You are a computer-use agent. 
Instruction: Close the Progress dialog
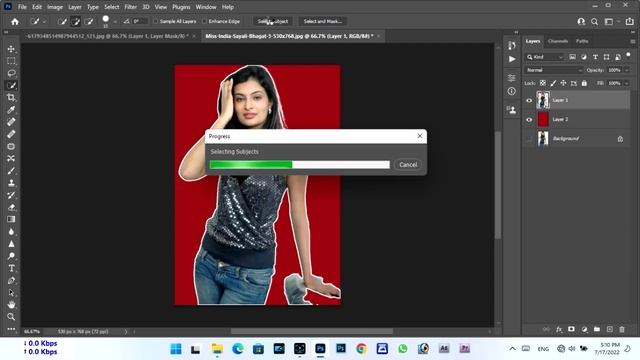(x=420, y=136)
